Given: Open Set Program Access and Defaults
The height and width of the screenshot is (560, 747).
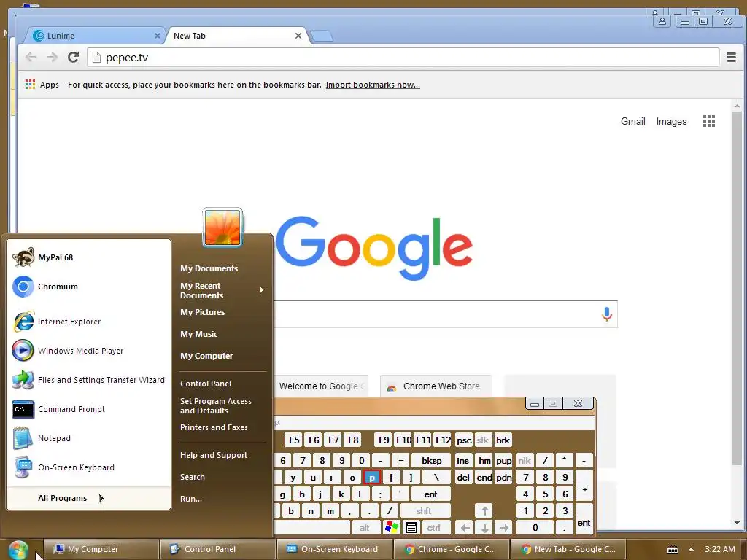Looking at the screenshot, I should pyautogui.click(x=216, y=405).
